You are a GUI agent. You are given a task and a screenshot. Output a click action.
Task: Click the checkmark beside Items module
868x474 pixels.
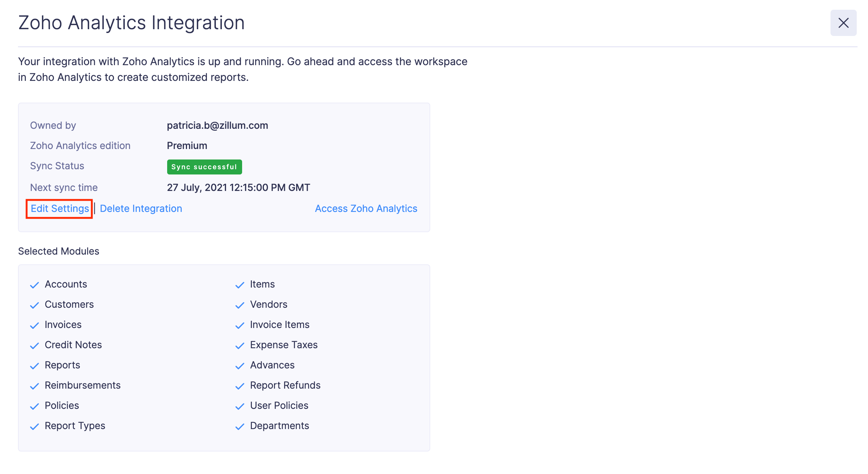pyautogui.click(x=240, y=285)
